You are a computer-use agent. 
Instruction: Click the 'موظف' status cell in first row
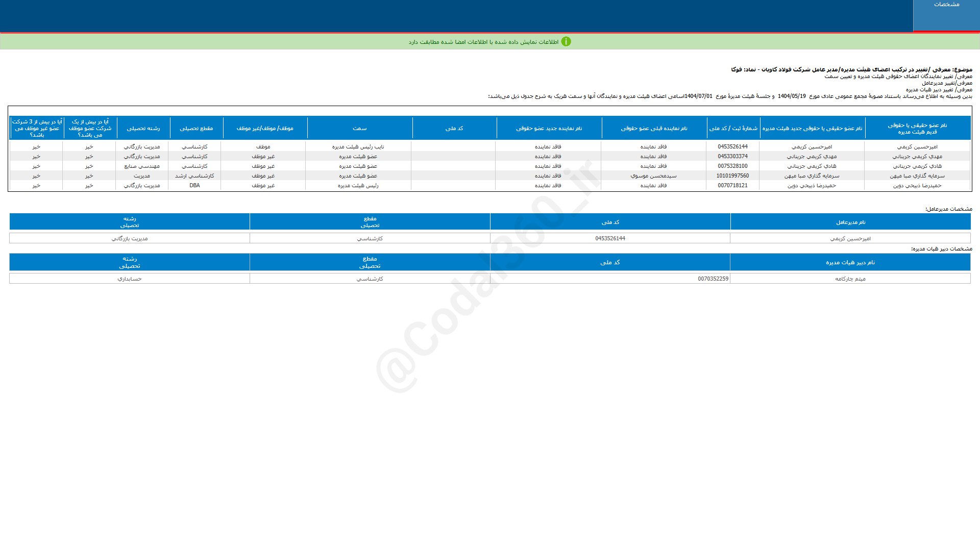click(263, 147)
